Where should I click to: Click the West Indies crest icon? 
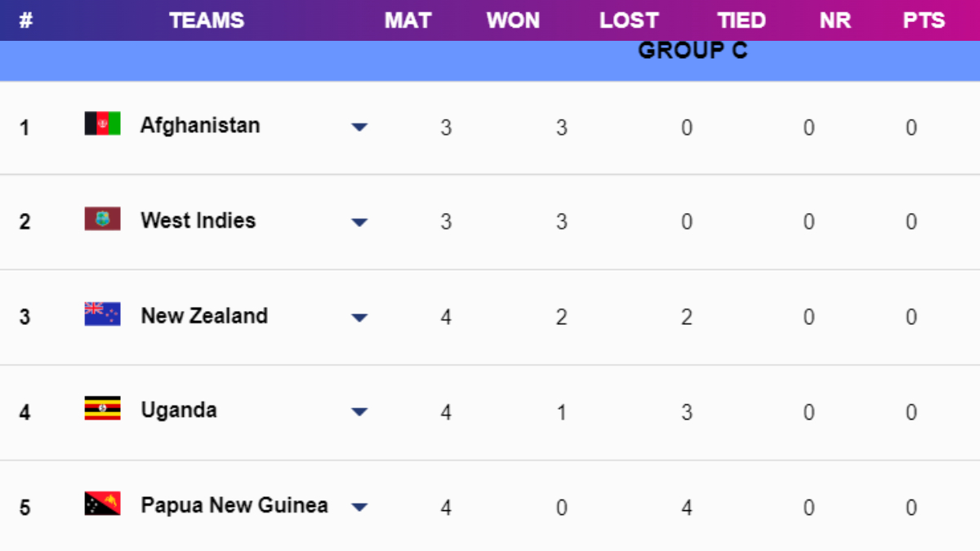click(101, 220)
